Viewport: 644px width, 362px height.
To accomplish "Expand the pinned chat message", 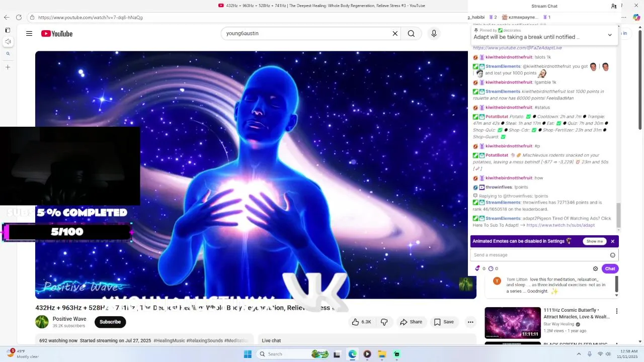I will pyautogui.click(x=610, y=35).
